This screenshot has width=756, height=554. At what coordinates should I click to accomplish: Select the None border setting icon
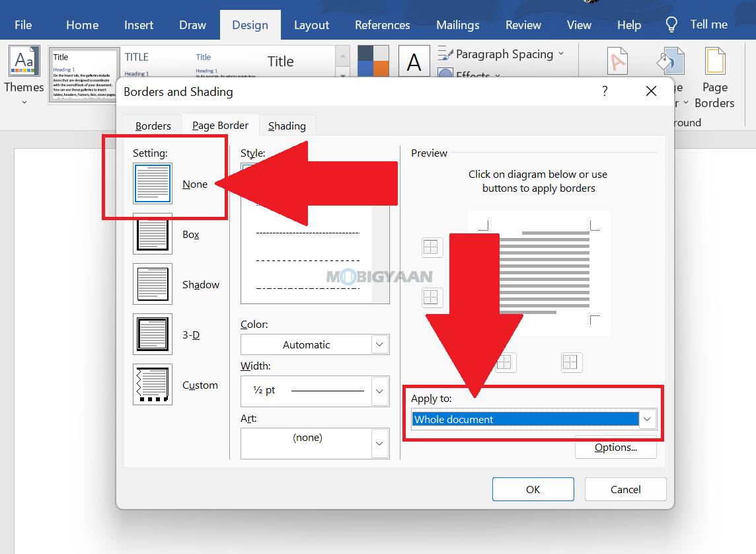click(x=153, y=183)
